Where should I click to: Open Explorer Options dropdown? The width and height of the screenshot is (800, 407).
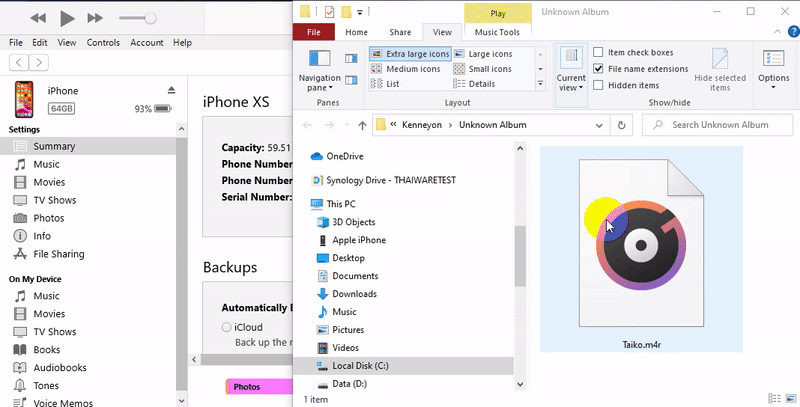773,70
